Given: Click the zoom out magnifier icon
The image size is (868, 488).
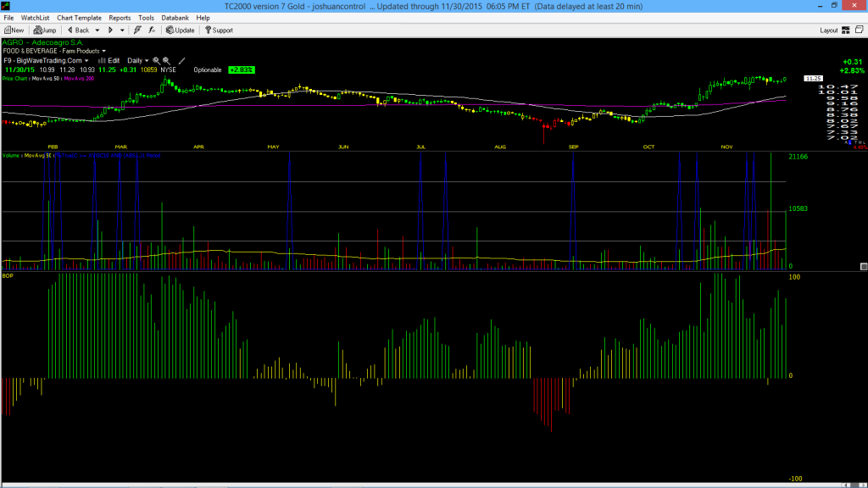Looking at the screenshot, I should click(166, 61).
